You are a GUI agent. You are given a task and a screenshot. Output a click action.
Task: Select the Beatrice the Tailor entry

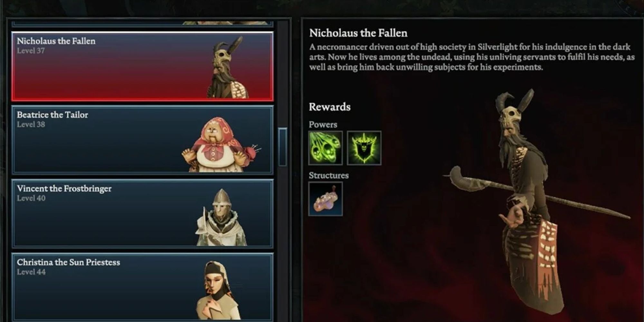[x=142, y=140]
